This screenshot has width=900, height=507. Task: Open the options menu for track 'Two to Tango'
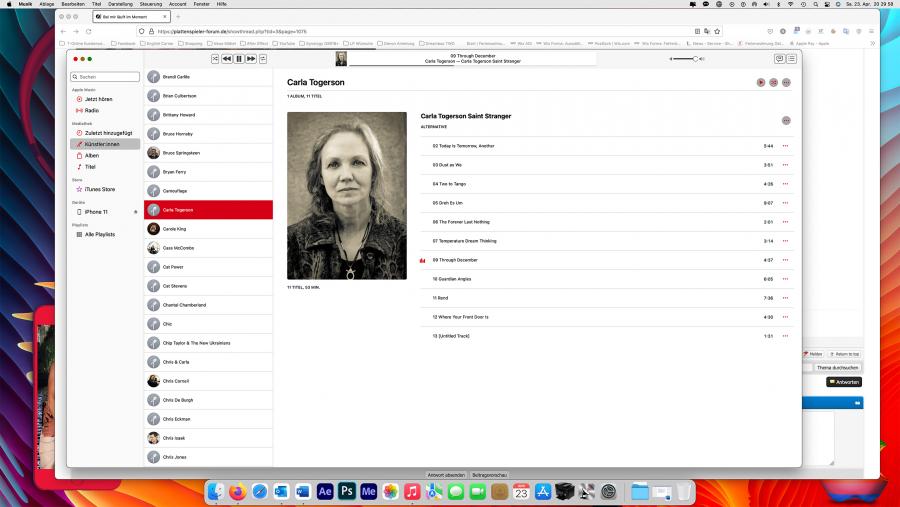point(785,184)
